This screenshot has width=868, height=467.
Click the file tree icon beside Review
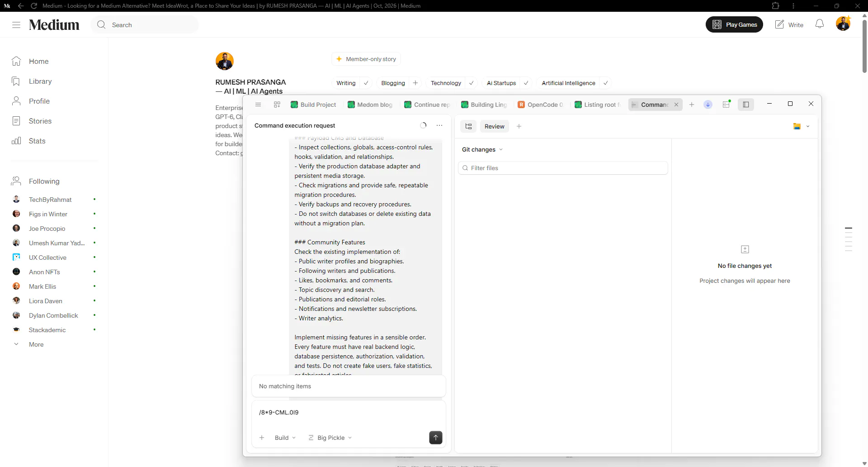(468, 126)
